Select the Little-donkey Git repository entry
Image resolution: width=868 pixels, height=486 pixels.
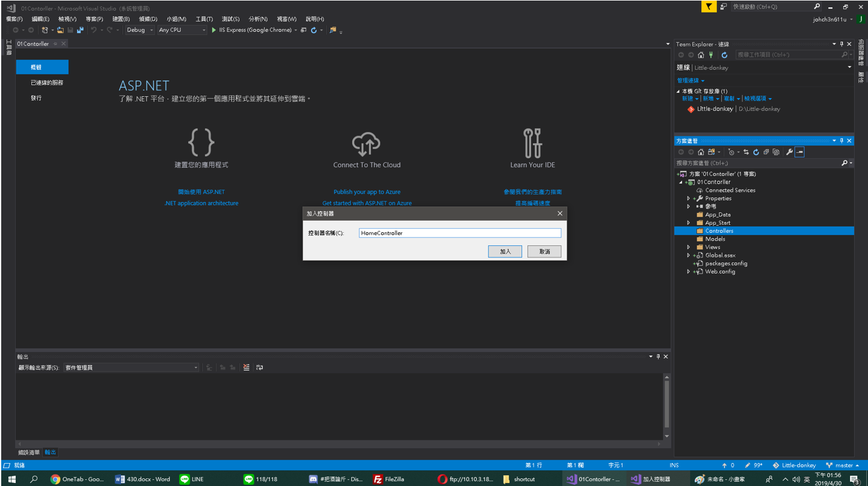pyautogui.click(x=734, y=109)
